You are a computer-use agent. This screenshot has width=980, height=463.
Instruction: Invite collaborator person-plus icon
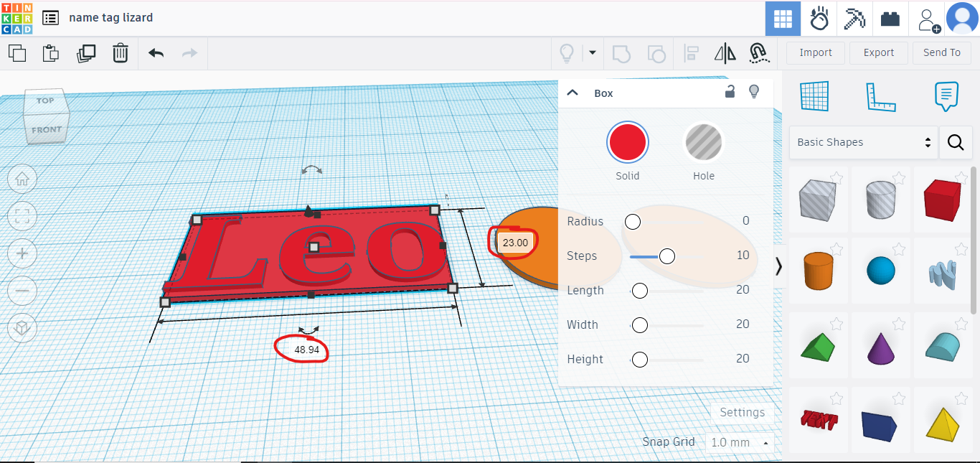pos(929,19)
